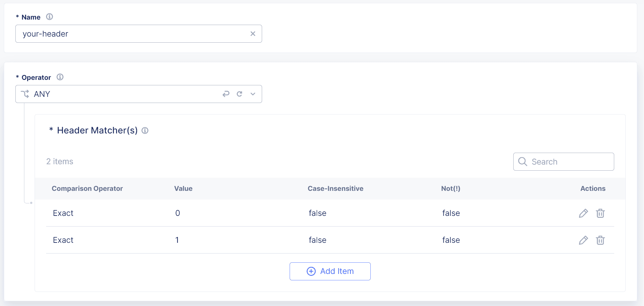Click the Comparison Operator column header
The height and width of the screenshot is (306, 644).
click(x=87, y=189)
